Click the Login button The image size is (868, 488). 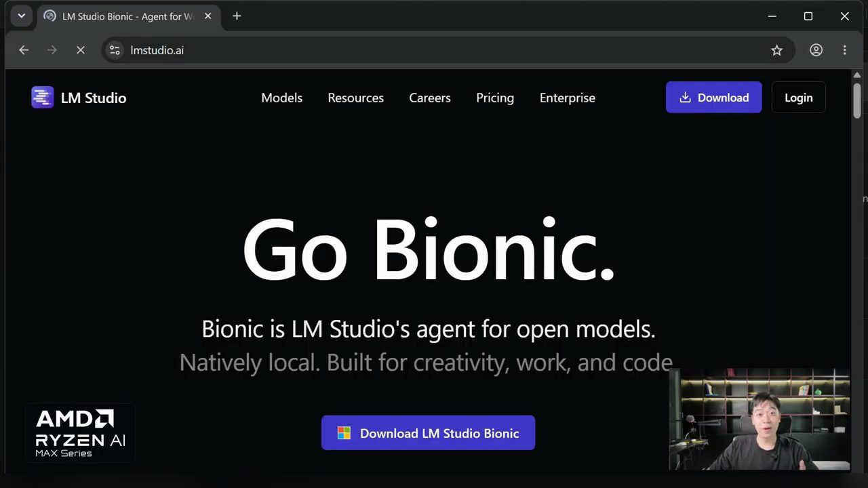pos(799,98)
